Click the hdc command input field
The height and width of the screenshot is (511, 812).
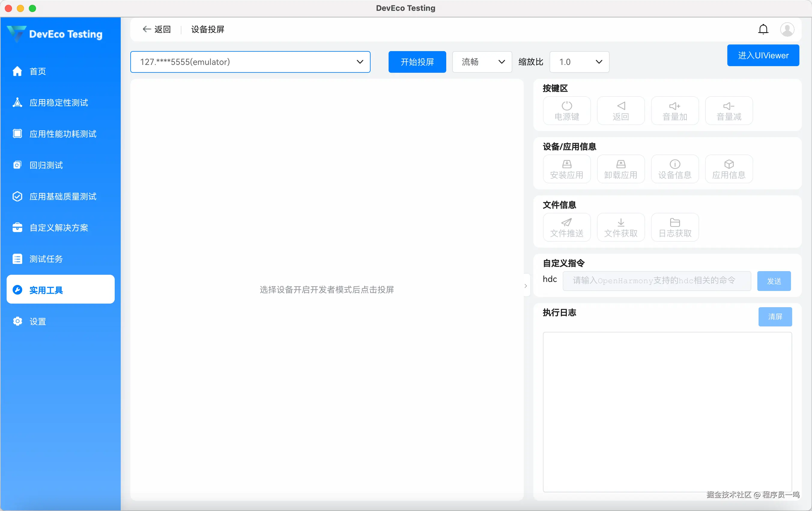tap(656, 280)
